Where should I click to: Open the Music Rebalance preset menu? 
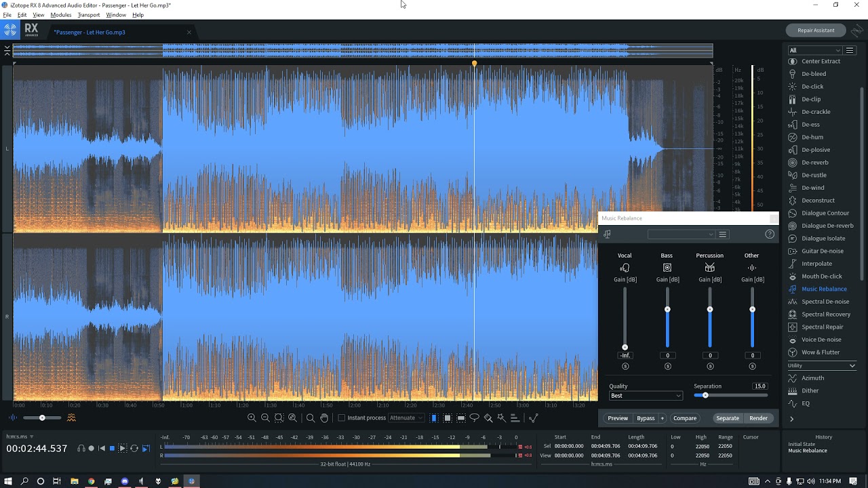723,235
